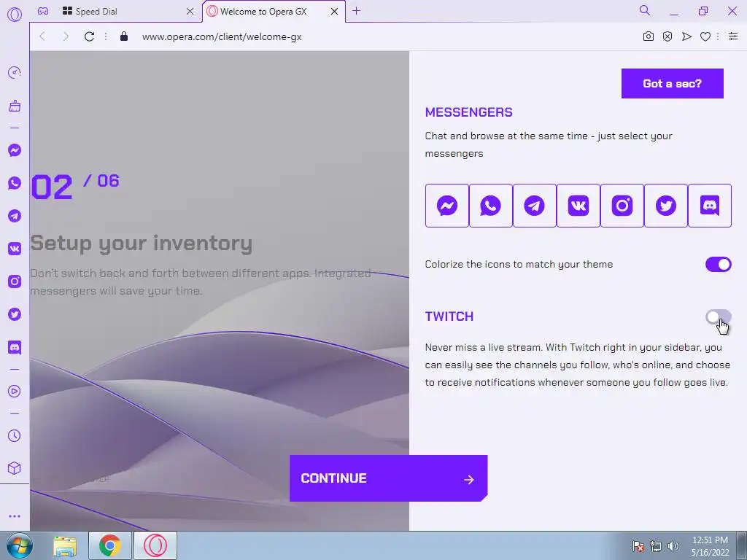The width and height of the screenshot is (747, 560).
Task: Open Twitter in the sidebar
Action: click(x=15, y=314)
